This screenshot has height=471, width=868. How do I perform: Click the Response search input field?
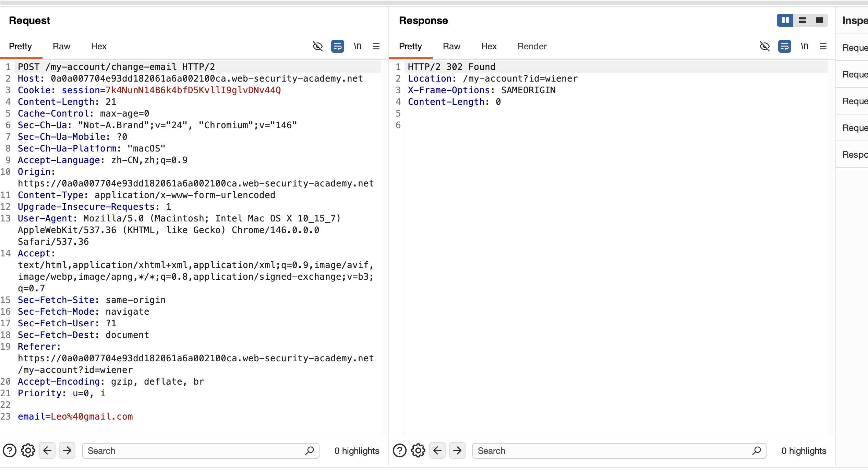tap(610, 450)
